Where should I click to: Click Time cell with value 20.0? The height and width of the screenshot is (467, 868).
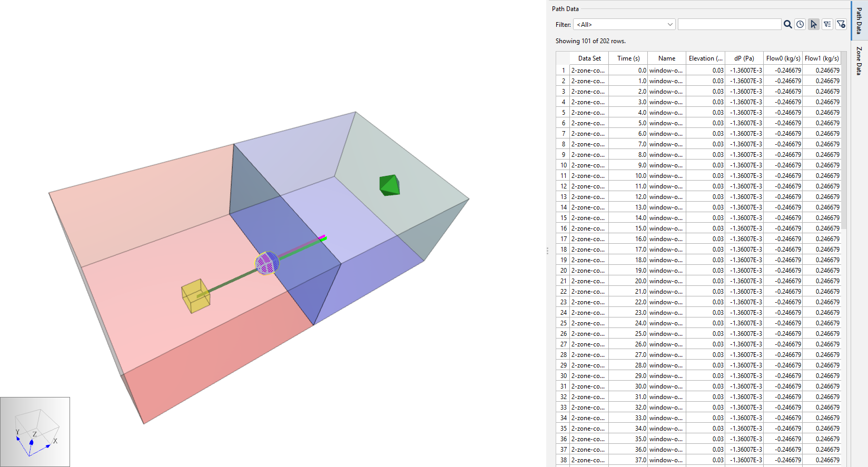628,281
